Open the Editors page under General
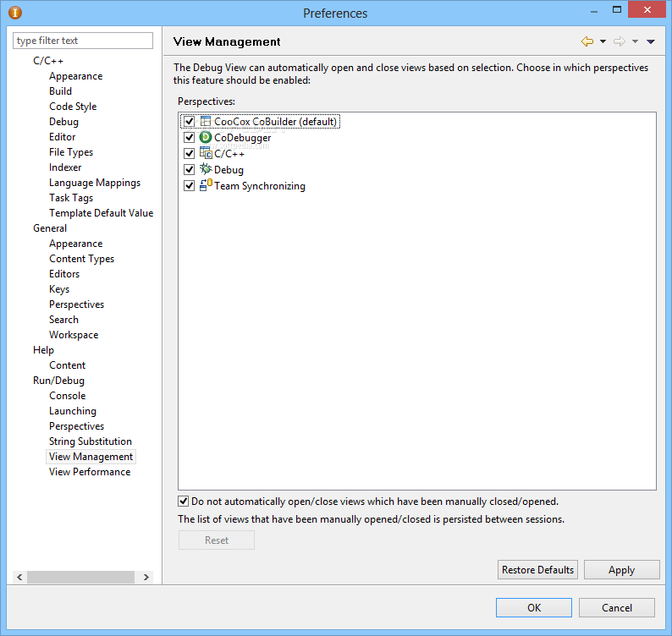 [64, 274]
